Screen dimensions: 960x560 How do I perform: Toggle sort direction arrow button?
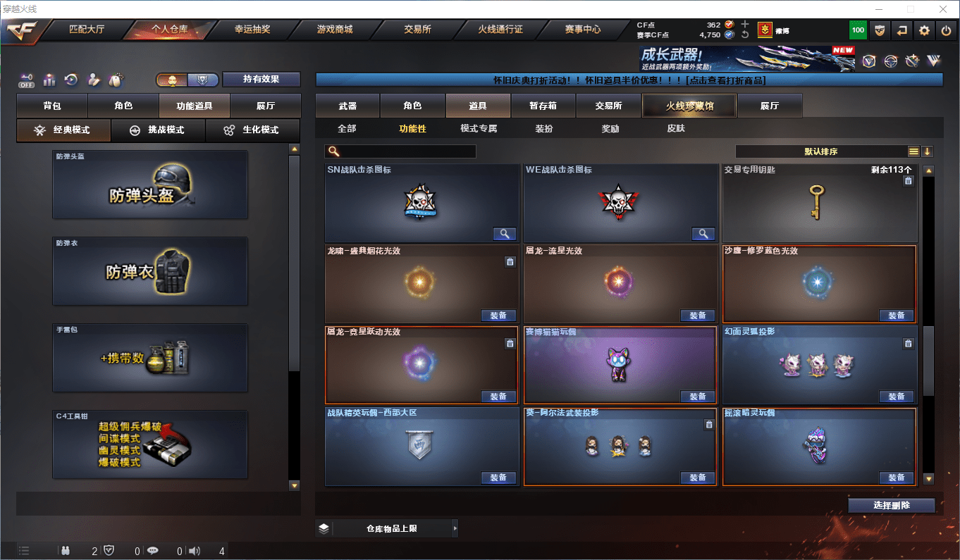(927, 151)
